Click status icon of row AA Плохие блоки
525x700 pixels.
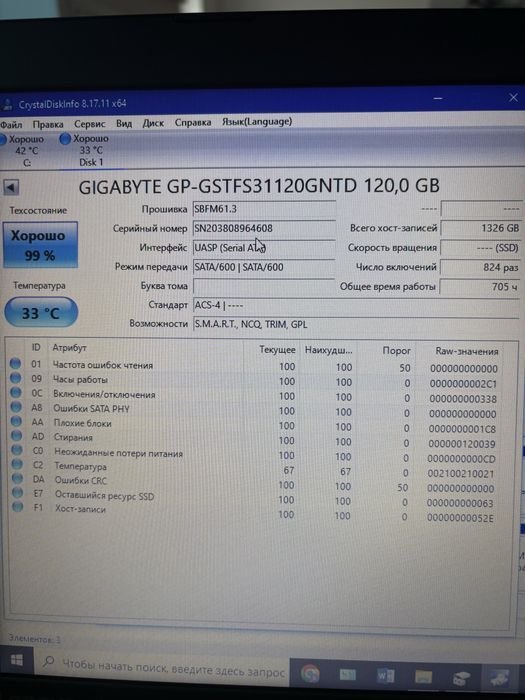click(17, 421)
